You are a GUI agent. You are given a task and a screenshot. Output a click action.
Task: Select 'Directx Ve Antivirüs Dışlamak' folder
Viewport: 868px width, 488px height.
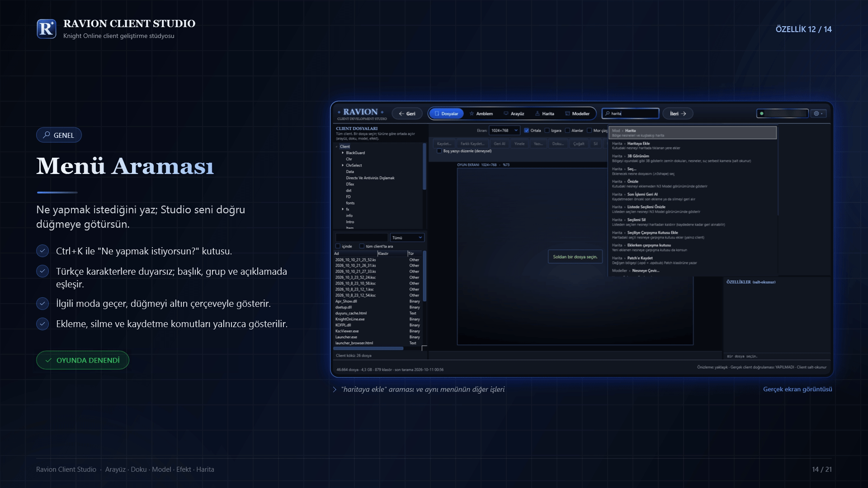click(x=370, y=178)
